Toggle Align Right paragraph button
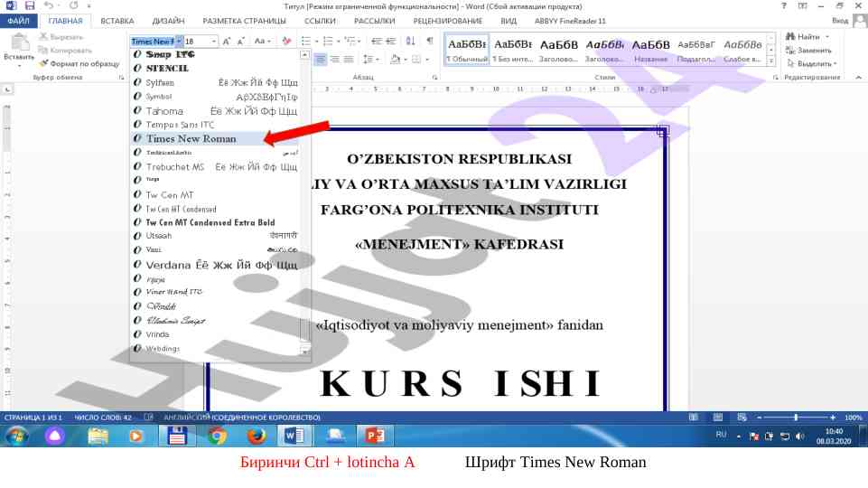Viewport: 868px width, 488px height. (x=334, y=60)
